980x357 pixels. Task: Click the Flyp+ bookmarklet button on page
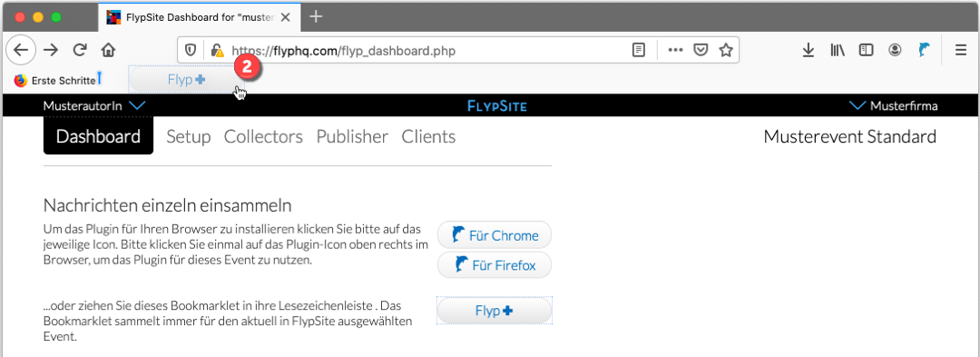pyautogui.click(x=495, y=310)
